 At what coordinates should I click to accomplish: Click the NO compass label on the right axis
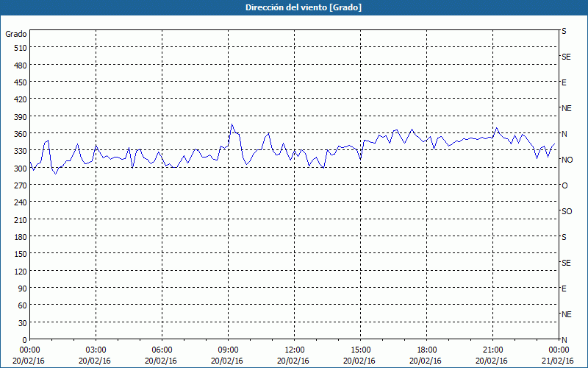567,160
